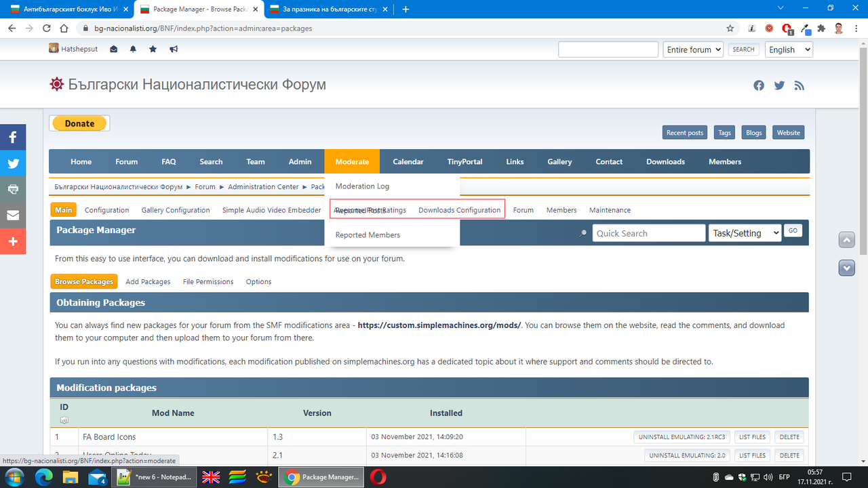The width and height of the screenshot is (868, 488).
Task: Reload the page in Chrome
Action: (x=47, y=28)
